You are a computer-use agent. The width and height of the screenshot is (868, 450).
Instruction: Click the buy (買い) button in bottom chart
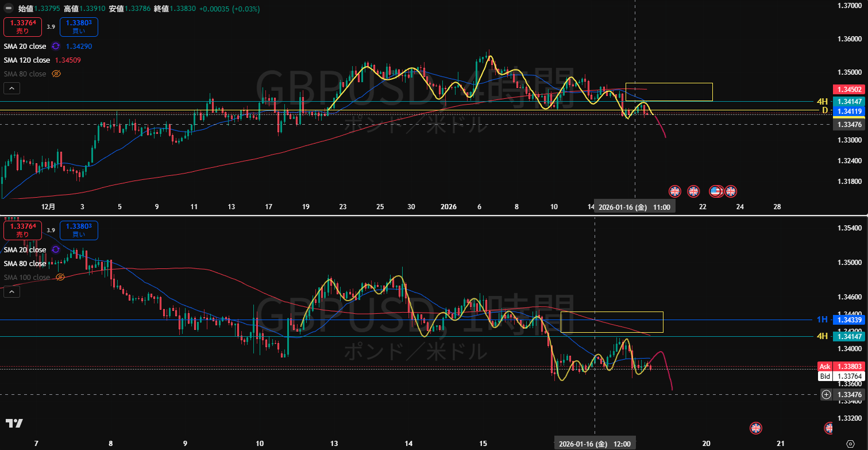pos(79,230)
